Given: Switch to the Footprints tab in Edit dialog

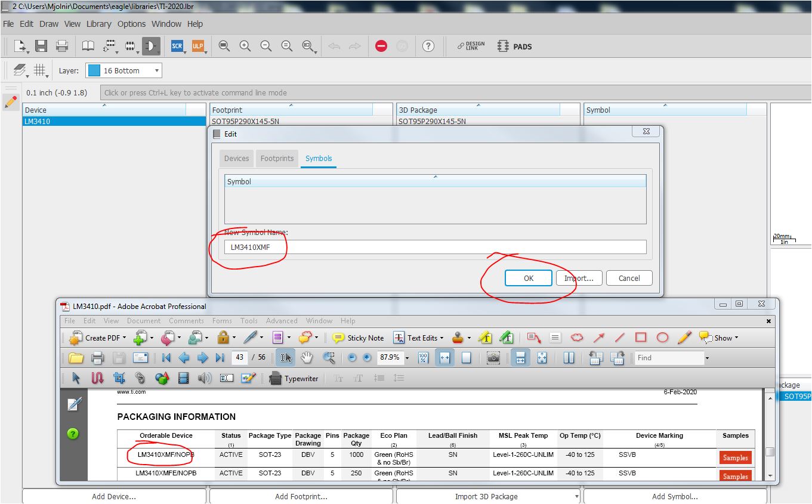Looking at the screenshot, I should (x=277, y=158).
